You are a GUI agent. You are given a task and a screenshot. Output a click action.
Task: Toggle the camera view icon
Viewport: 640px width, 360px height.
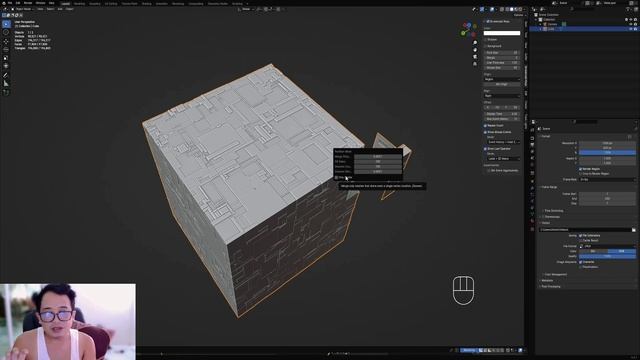[x=475, y=57]
